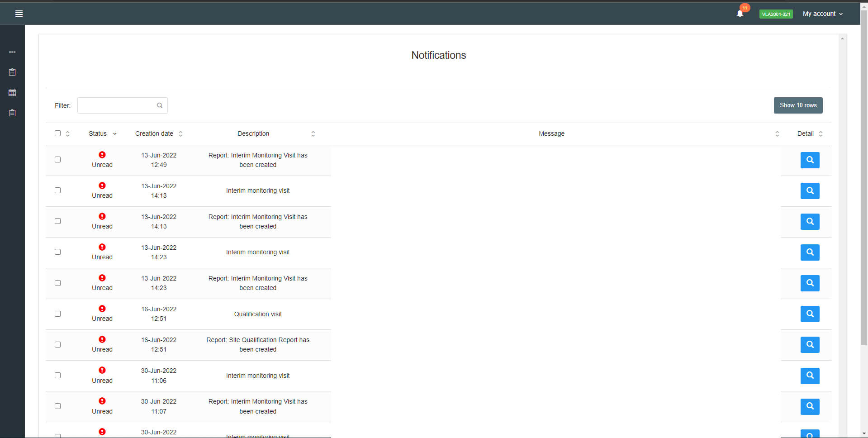868x438 pixels.
Task: Click 'Qualification visit' description text
Action: coord(258,314)
